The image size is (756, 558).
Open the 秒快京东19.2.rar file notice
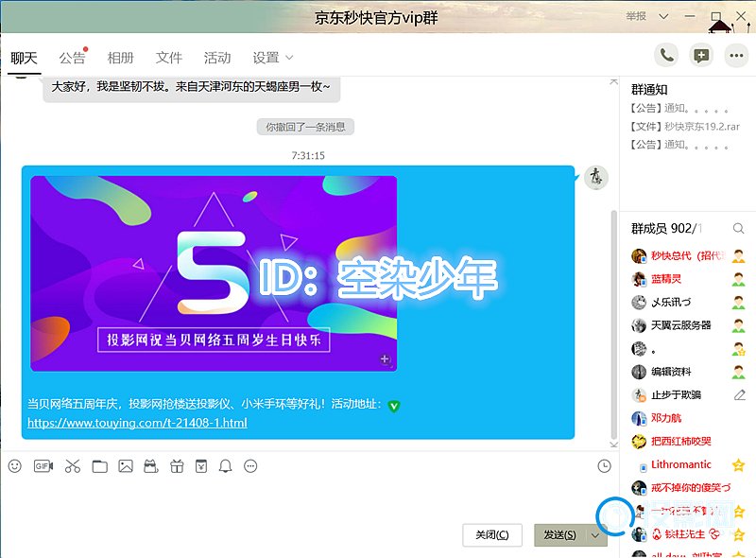(684, 127)
